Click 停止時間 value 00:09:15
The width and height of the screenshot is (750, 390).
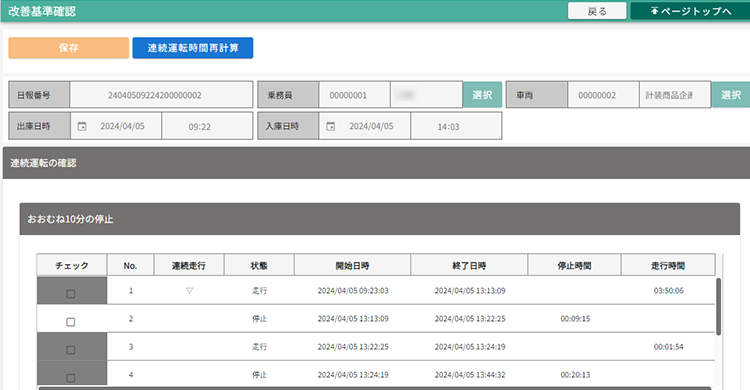coord(575,319)
